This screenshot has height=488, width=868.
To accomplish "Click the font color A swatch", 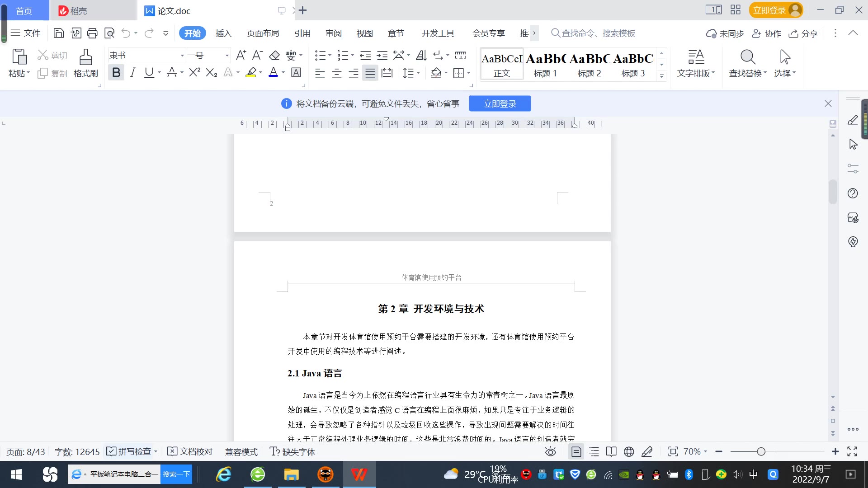I will (x=273, y=72).
